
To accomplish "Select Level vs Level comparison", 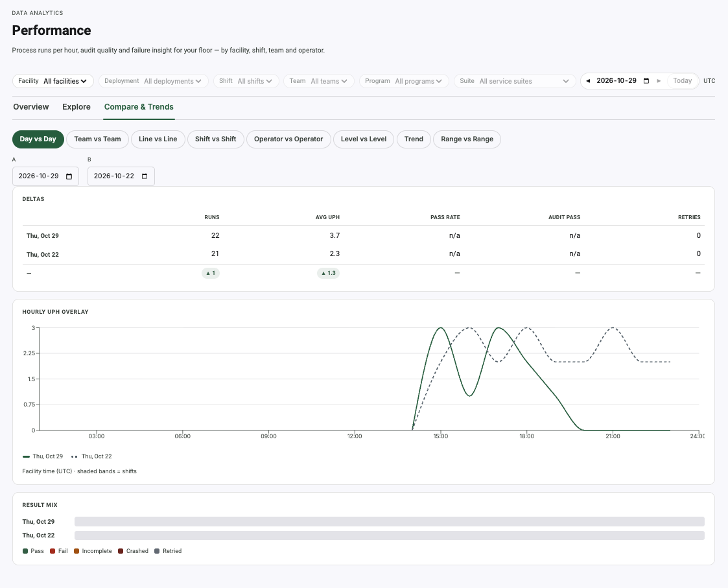I will (364, 139).
